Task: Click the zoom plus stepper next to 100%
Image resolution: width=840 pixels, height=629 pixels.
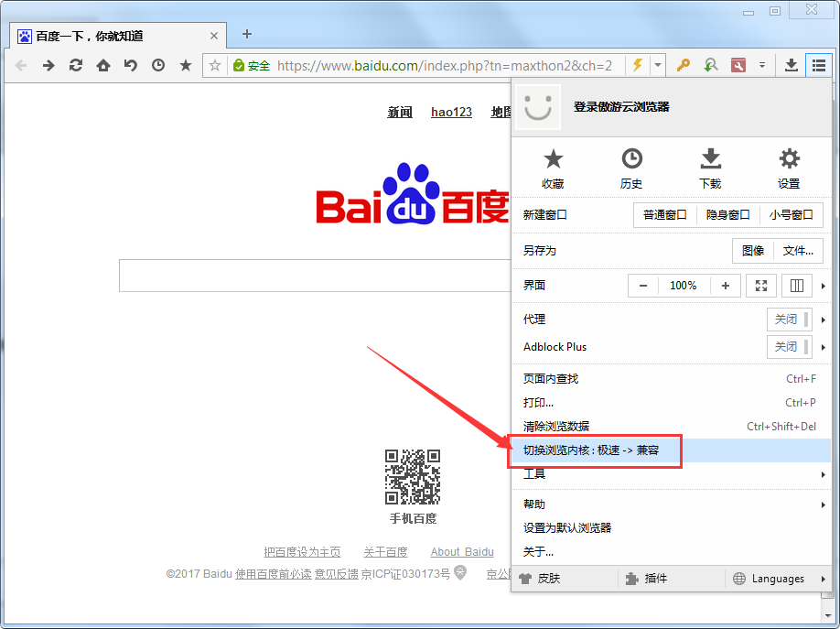Action: pyautogui.click(x=724, y=285)
